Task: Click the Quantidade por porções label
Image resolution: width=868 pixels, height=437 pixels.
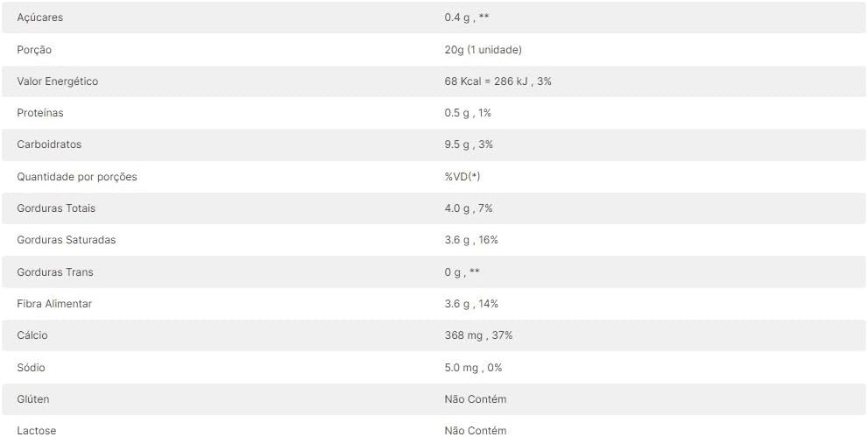Action: pos(77,177)
